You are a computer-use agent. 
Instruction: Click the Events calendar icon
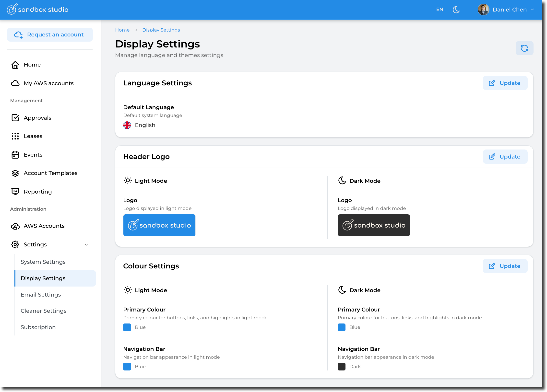point(15,155)
